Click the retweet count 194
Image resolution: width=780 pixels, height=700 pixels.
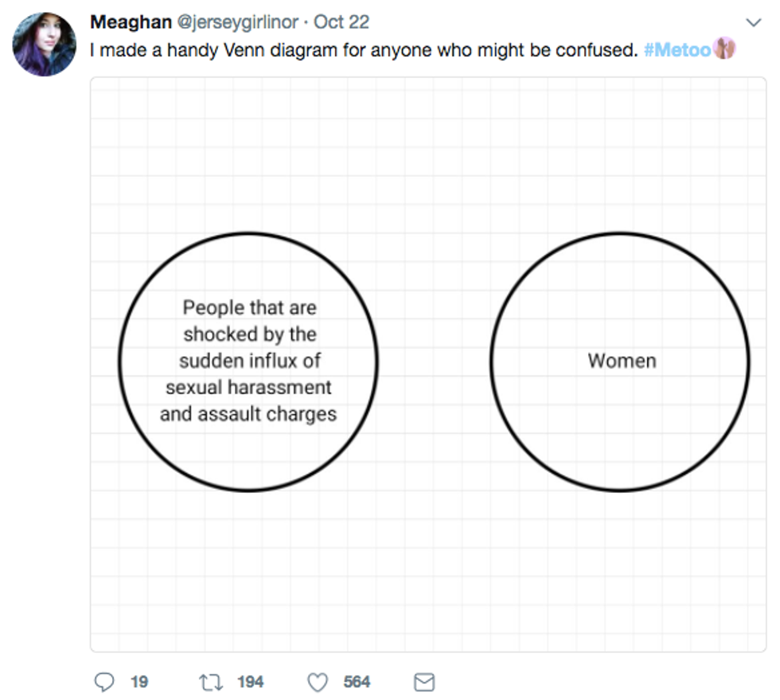click(250, 682)
